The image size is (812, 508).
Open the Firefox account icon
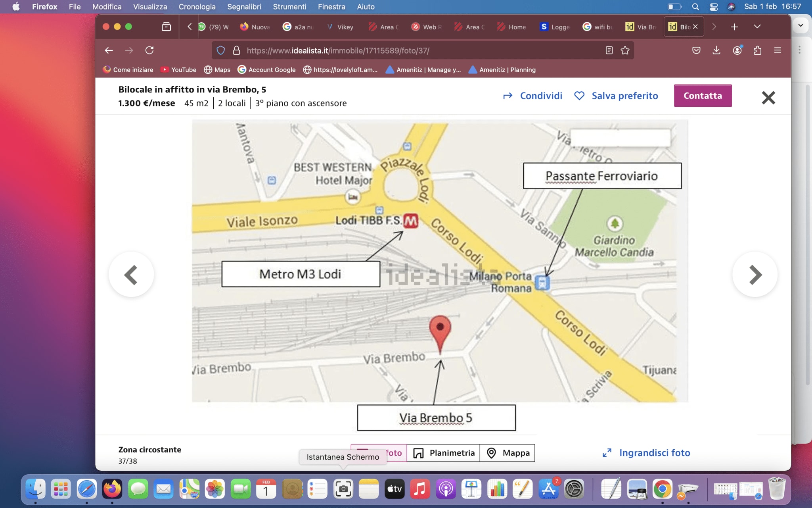[737, 50]
